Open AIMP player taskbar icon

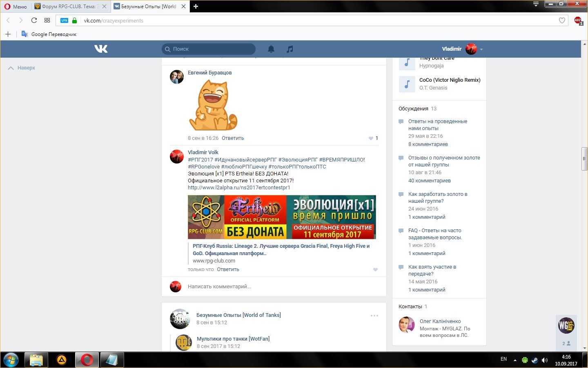point(62,360)
